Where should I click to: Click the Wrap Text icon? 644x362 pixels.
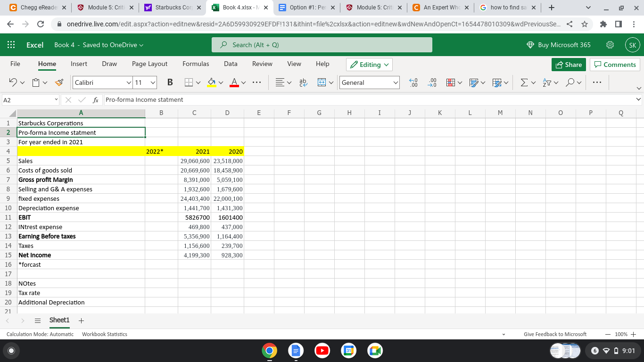tap(303, 82)
